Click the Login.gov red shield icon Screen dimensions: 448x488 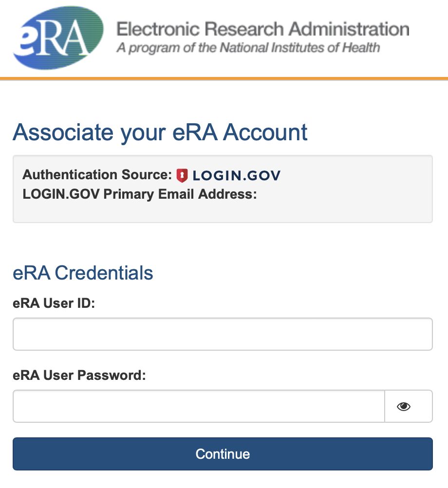coord(182,175)
